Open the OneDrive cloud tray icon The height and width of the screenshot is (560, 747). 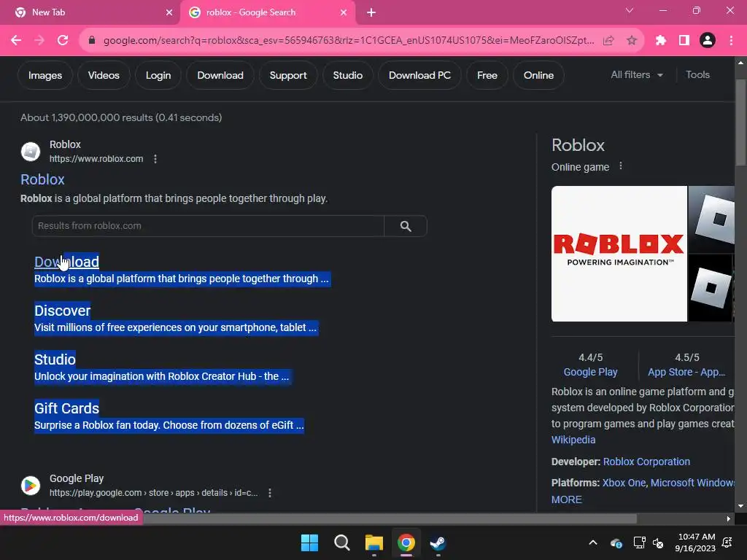[x=616, y=542]
